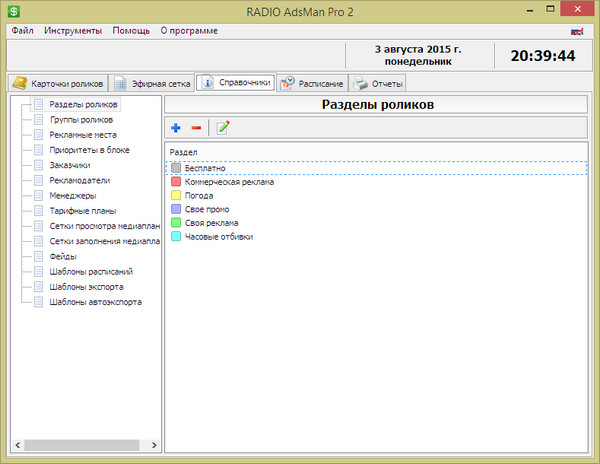Click the blue plus add section icon
Image resolution: width=600 pixels, height=464 pixels.
[176, 127]
